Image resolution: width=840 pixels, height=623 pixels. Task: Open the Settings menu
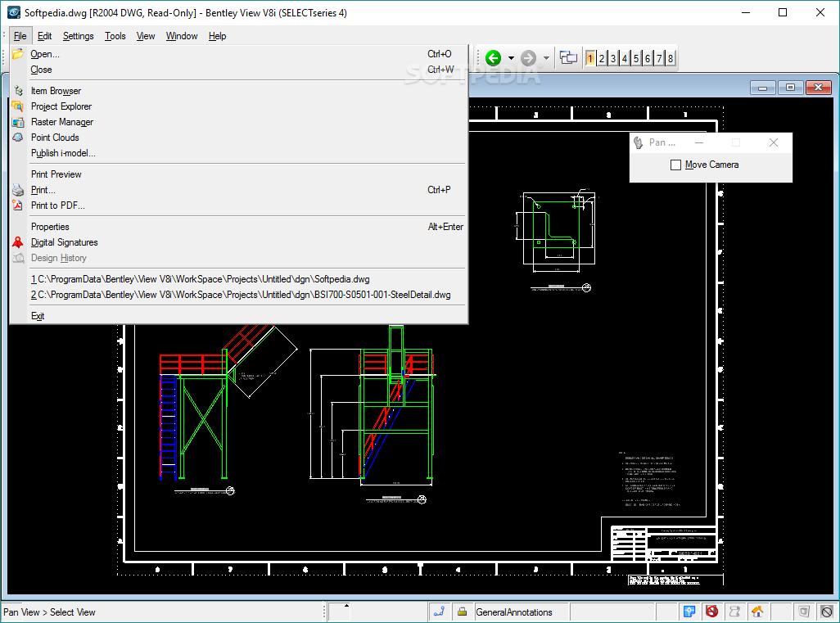point(79,36)
